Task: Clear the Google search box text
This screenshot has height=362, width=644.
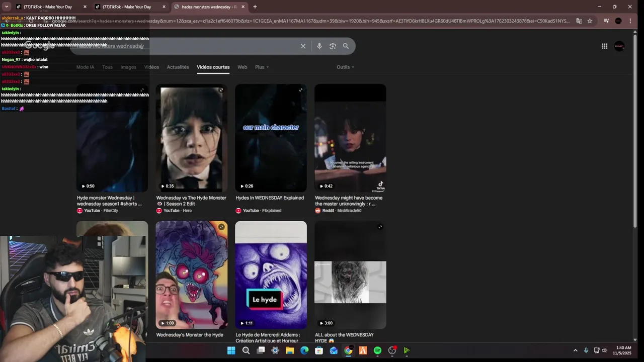Action: [303, 46]
